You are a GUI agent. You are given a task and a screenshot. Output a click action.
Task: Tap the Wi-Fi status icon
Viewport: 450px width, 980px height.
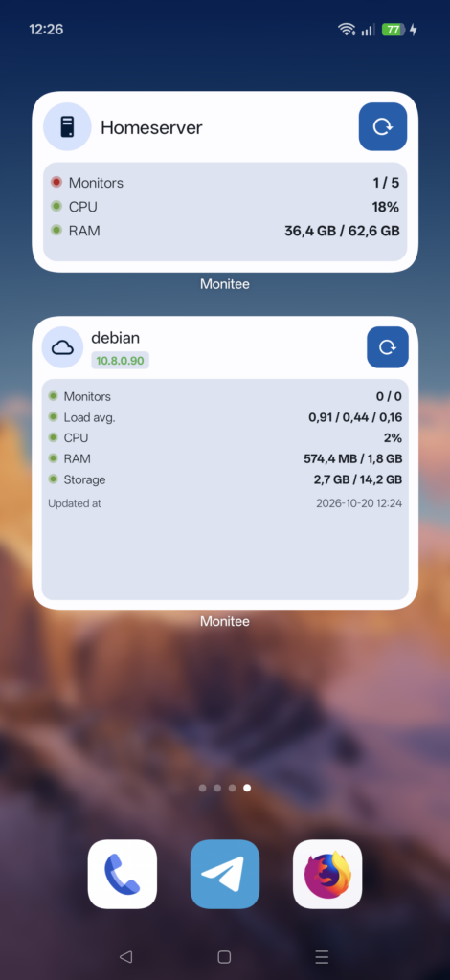click(347, 30)
